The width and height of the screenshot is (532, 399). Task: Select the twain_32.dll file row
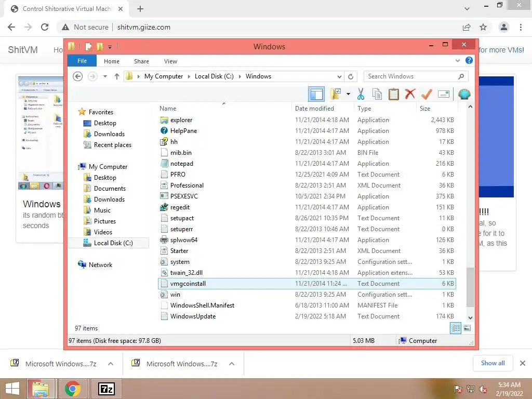pos(307,272)
